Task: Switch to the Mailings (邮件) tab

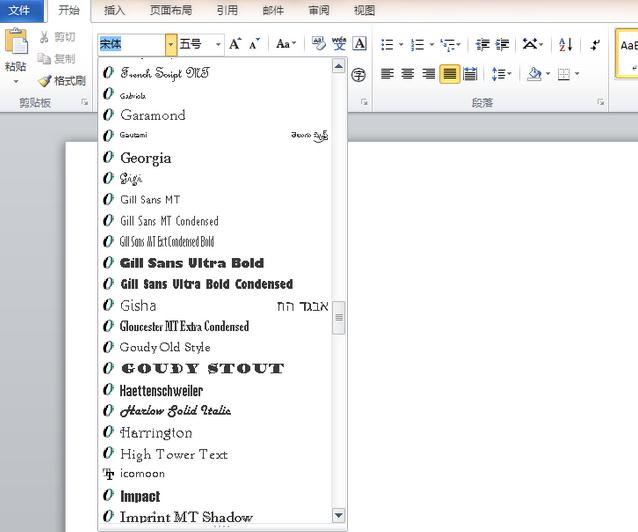Action: [x=273, y=10]
